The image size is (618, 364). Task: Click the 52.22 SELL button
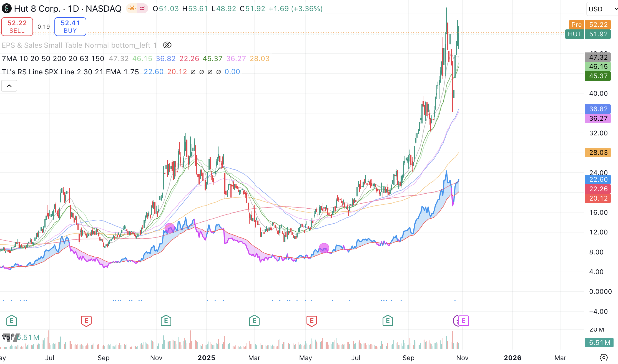tap(17, 27)
